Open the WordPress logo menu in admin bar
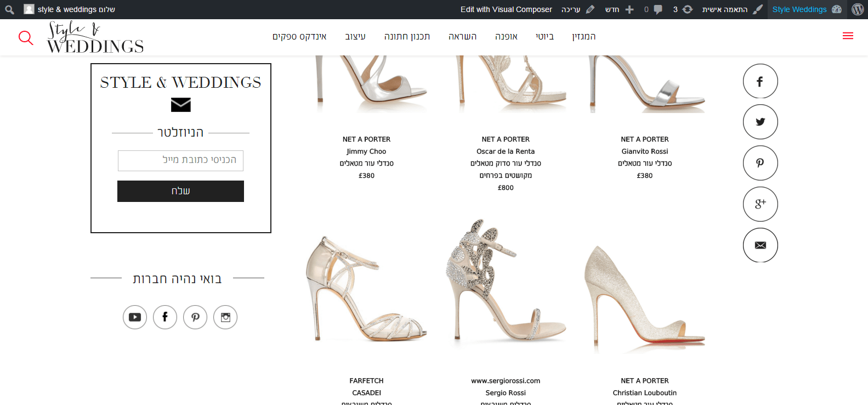 [858, 9]
